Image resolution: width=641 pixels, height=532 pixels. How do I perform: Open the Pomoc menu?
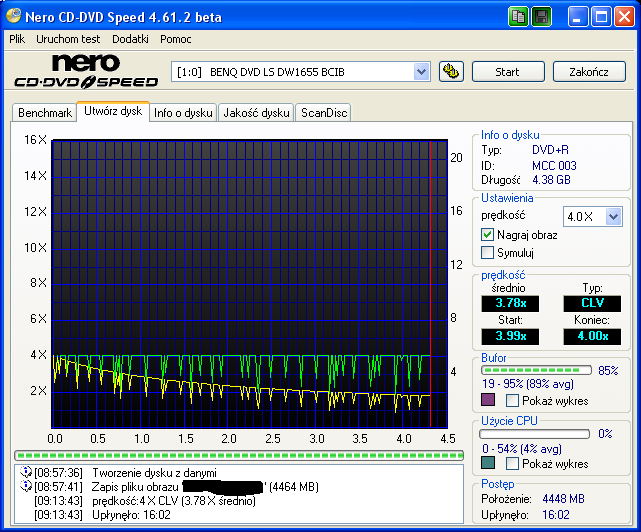tap(175, 39)
